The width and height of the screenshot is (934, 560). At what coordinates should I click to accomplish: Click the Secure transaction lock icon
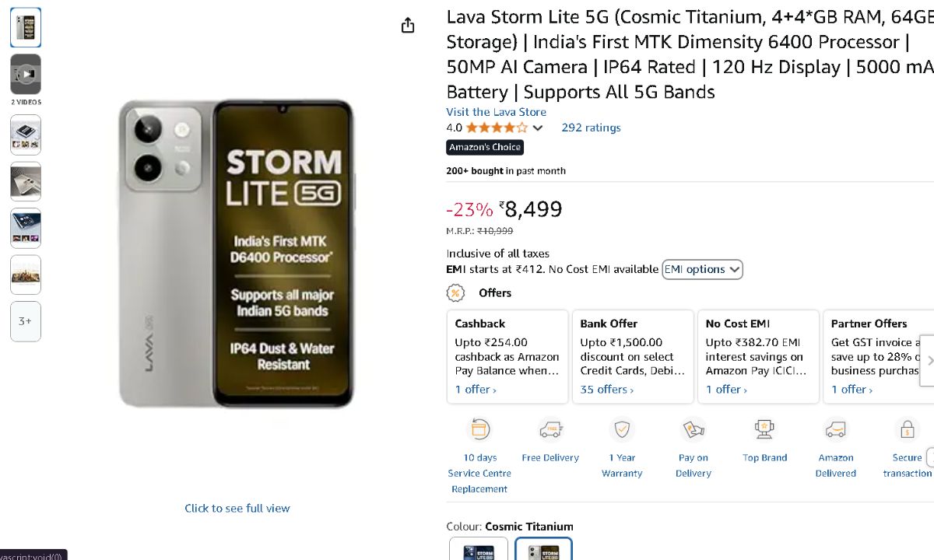click(x=907, y=429)
